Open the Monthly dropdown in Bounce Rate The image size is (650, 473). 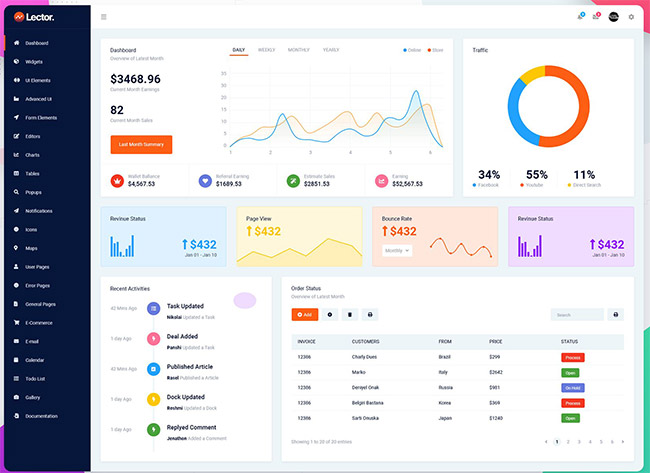[396, 250]
